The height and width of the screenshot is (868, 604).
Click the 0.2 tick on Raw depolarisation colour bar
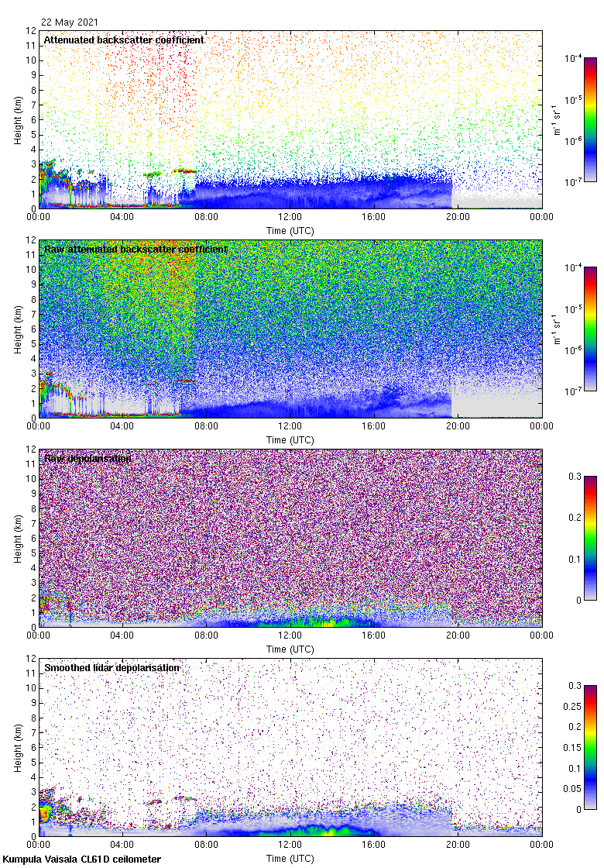coord(575,518)
